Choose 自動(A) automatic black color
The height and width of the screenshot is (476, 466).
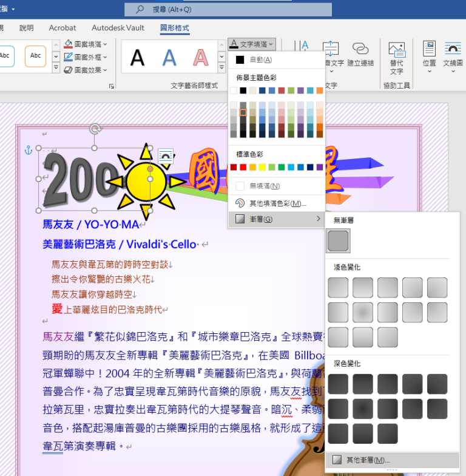(x=277, y=59)
